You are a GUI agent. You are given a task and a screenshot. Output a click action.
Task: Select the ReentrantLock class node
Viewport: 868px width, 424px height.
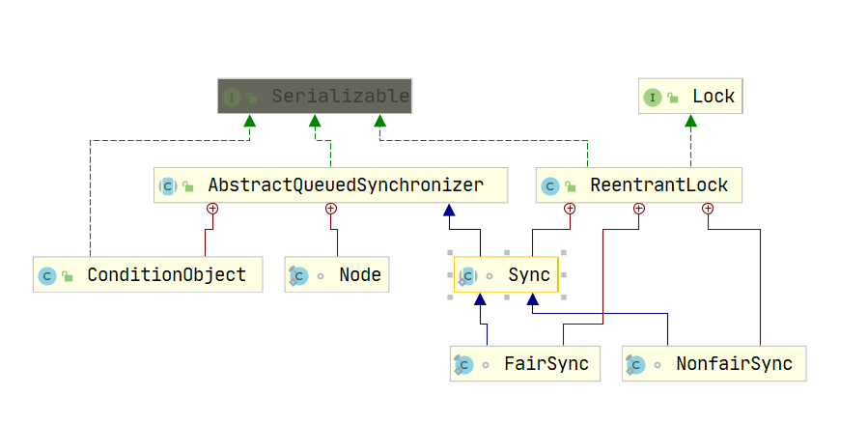[639, 184]
